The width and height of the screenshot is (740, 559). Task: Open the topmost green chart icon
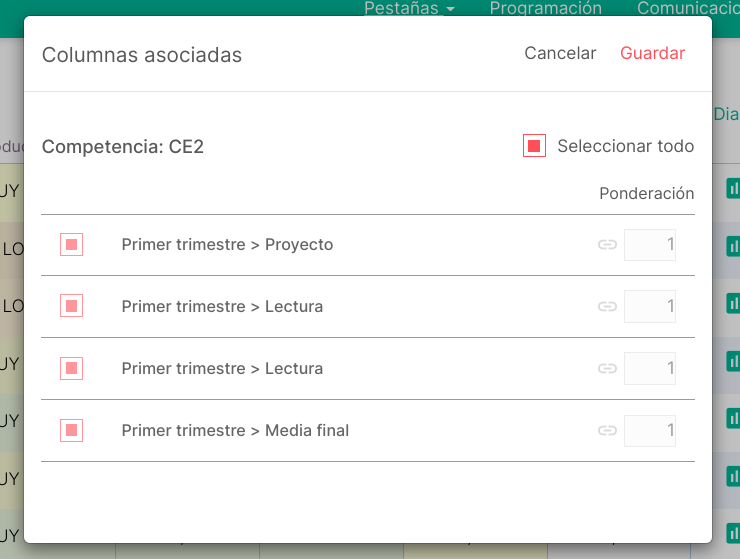pyautogui.click(x=733, y=188)
